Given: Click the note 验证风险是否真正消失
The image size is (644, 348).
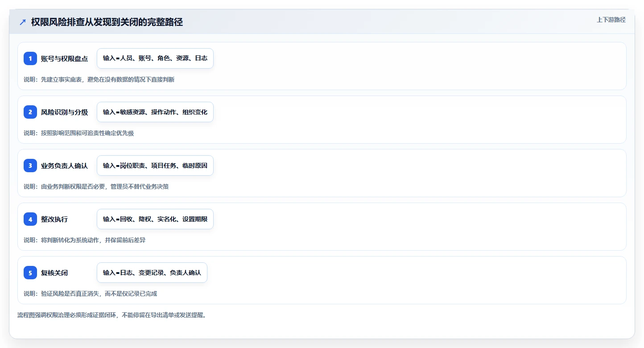Looking at the screenshot, I should [70, 294].
